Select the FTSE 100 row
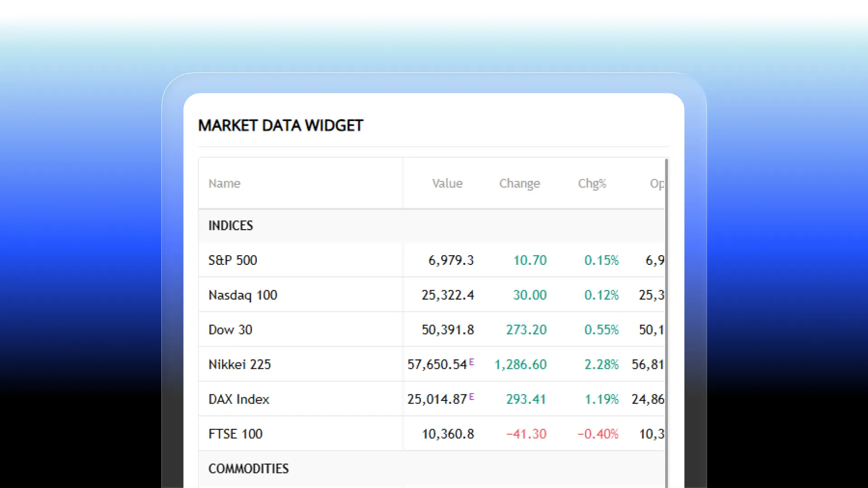The image size is (868, 488). (x=235, y=434)
